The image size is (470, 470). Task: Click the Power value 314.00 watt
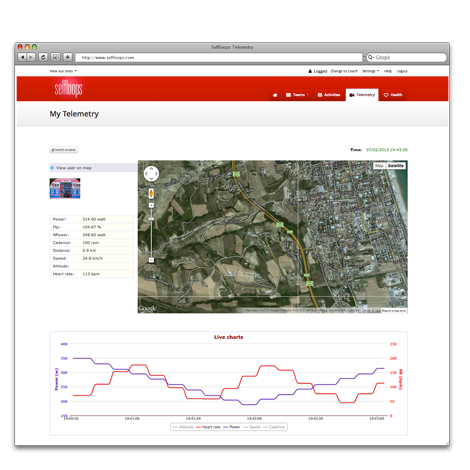pyautogui.click(x=94, y=219)
